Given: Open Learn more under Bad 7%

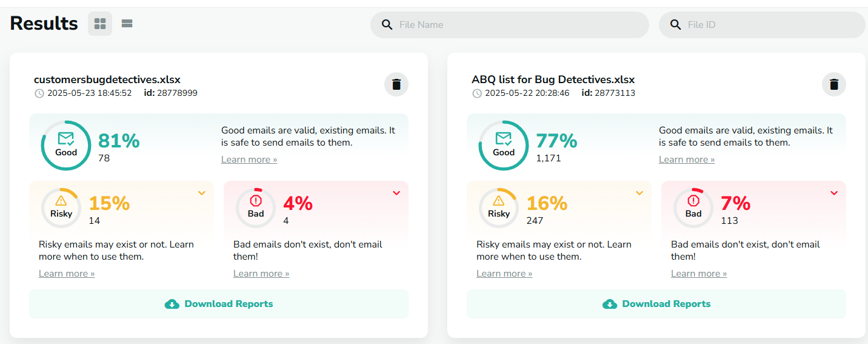Looking at the screenshot, I should click(x=699, y=274).
